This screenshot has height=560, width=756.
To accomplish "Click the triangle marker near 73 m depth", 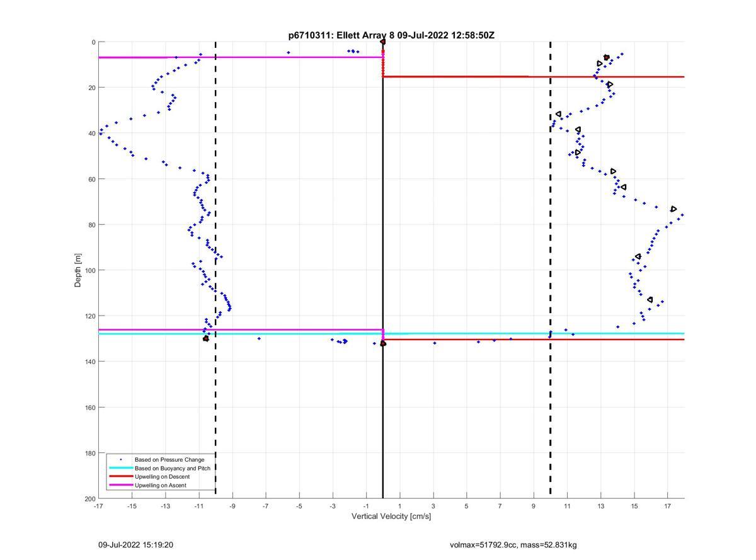I will coord(673,209).
